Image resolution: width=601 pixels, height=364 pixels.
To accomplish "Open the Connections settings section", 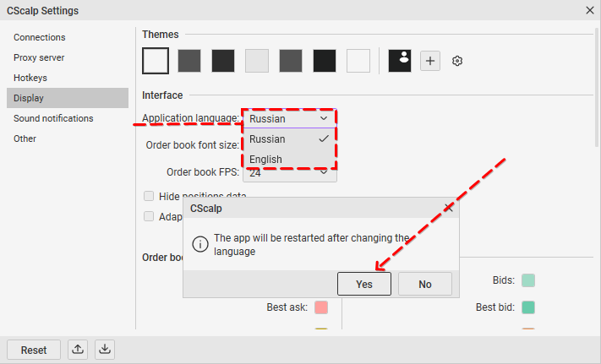I will click(68, 37).
